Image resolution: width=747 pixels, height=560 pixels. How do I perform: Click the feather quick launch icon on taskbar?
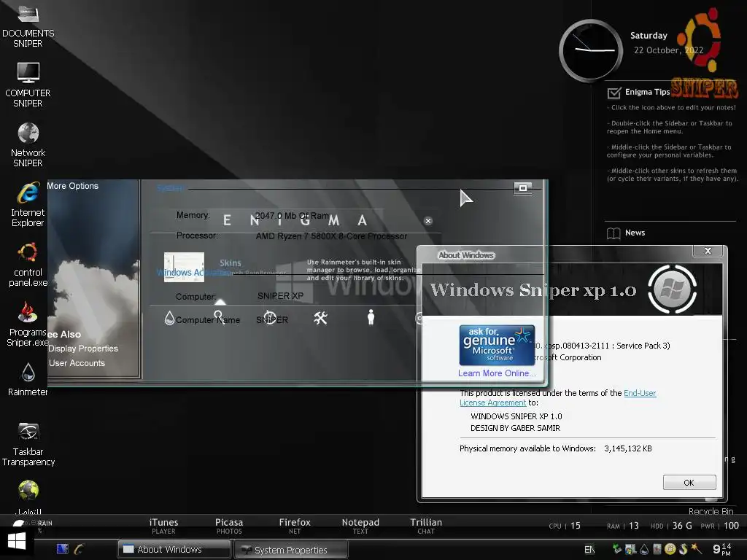(x=79, y=549)
